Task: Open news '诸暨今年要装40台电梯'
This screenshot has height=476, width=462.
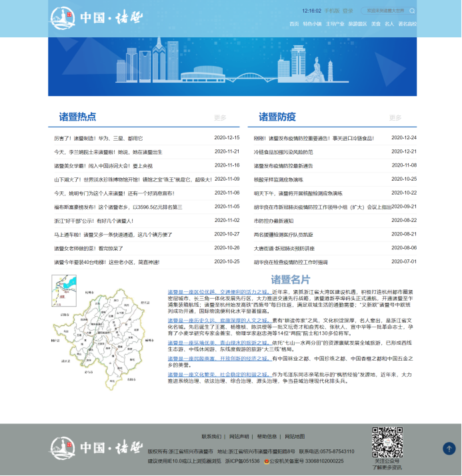Action: pyautogui.click(x=107, y=262)
